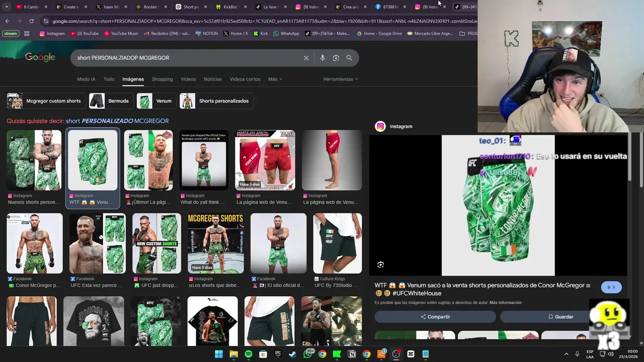
Task: Clear the Google search box with X
Action: point(306,58)
